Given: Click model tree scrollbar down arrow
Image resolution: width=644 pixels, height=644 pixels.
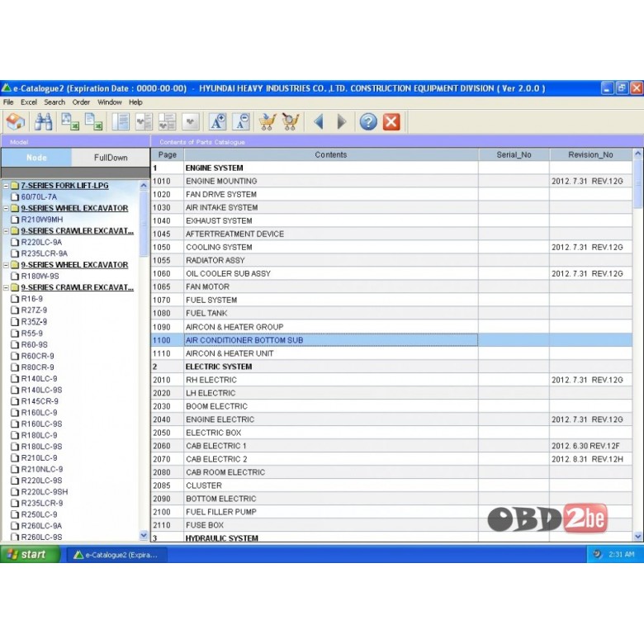Looking at the screenshot, I should coord(144,535).
